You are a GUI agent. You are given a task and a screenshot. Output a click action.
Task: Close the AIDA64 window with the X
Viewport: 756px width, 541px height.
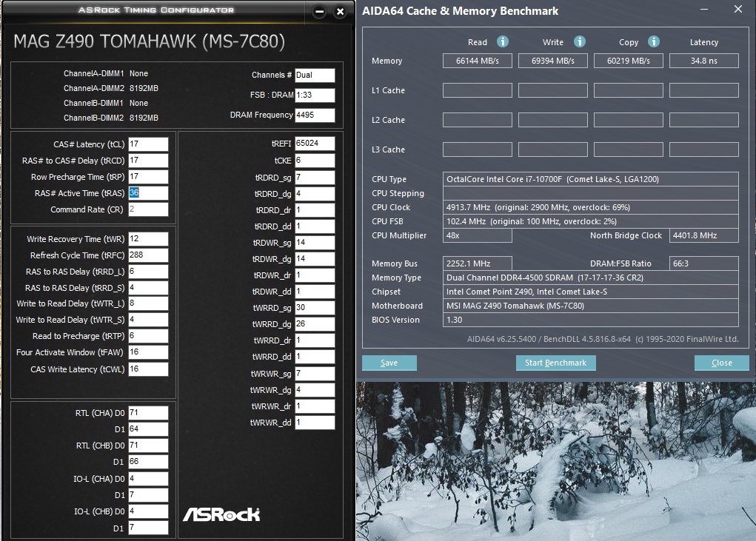737,9
